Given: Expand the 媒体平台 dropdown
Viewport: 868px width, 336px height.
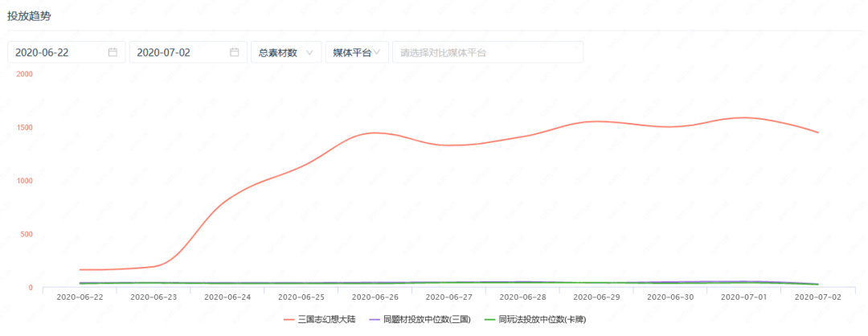Looking at the screenshot, I should 357,52.
